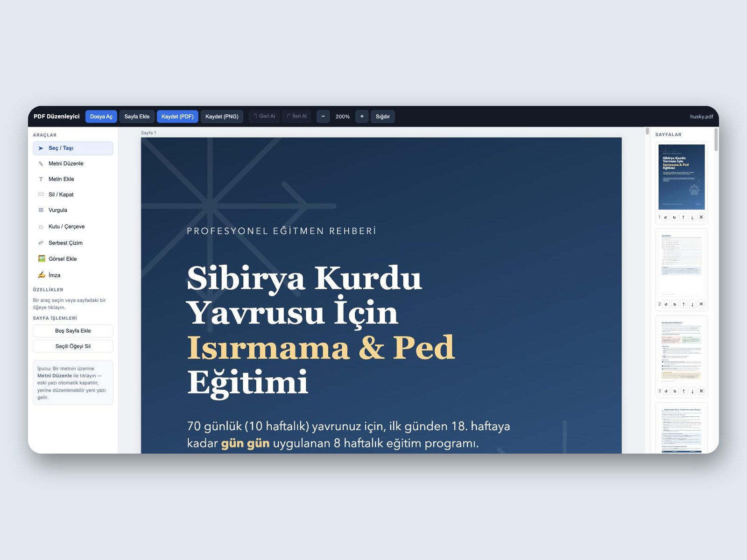Image resolution: width=747 pixels, height=560 pixels.
Task: Redo with the İleri Al button
Action: click(297, 116)
